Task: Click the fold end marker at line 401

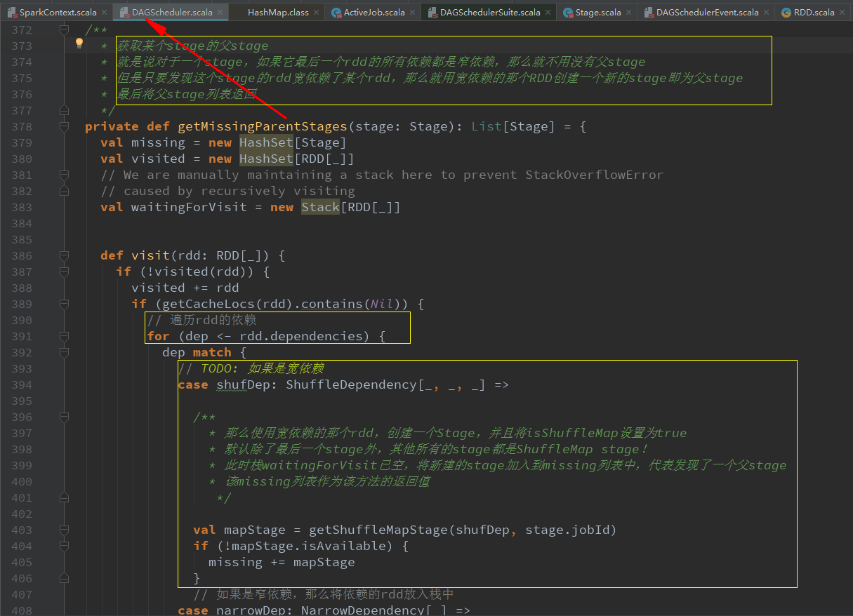Action: [x=64, y=497]
